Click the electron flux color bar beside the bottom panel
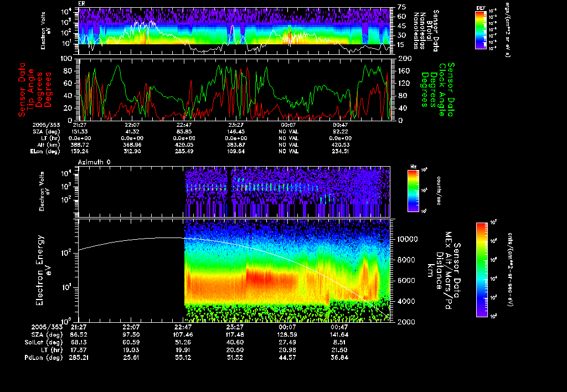Screen dimensions: 567x392 [482, 270]
